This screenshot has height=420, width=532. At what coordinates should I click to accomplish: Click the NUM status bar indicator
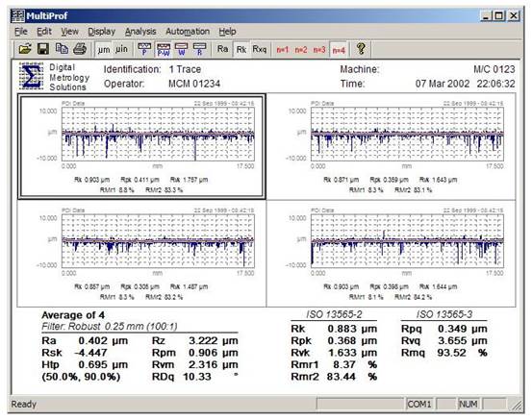[x=469, y=404]
